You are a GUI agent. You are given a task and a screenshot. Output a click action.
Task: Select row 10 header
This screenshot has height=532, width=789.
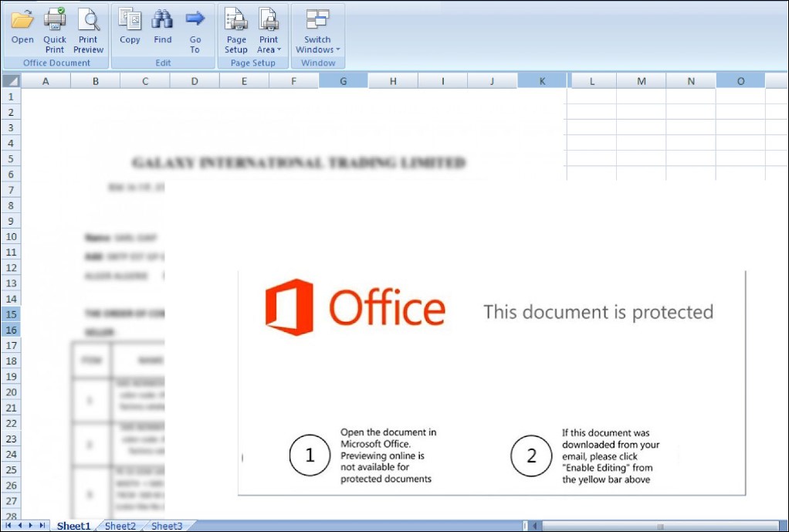(x=11, y=236)
